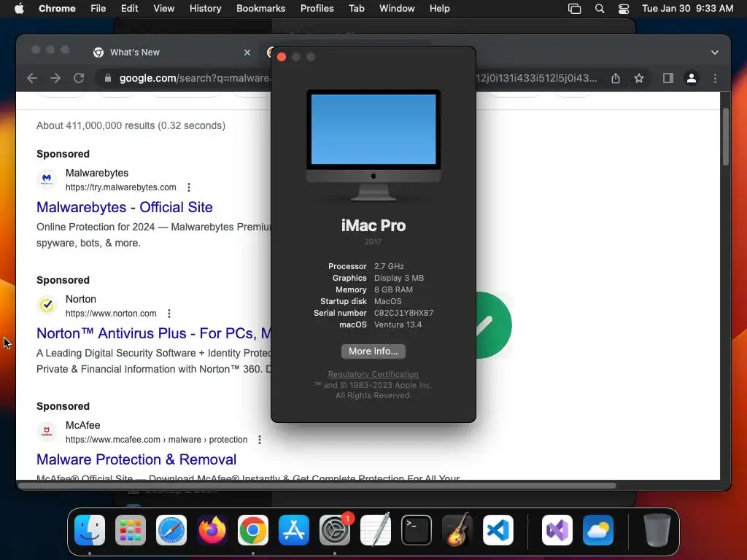Click the www.norton.com URL
This screenshot has width=747, height=560.
(111, 314)
